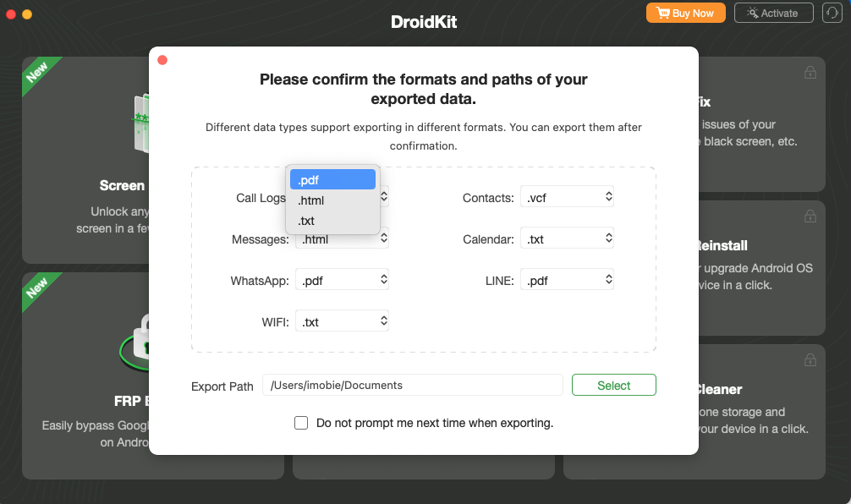This screenshot has height=504, width=851.
Task: Choose .pdf in the Call Logs format list
Action: 332,179
